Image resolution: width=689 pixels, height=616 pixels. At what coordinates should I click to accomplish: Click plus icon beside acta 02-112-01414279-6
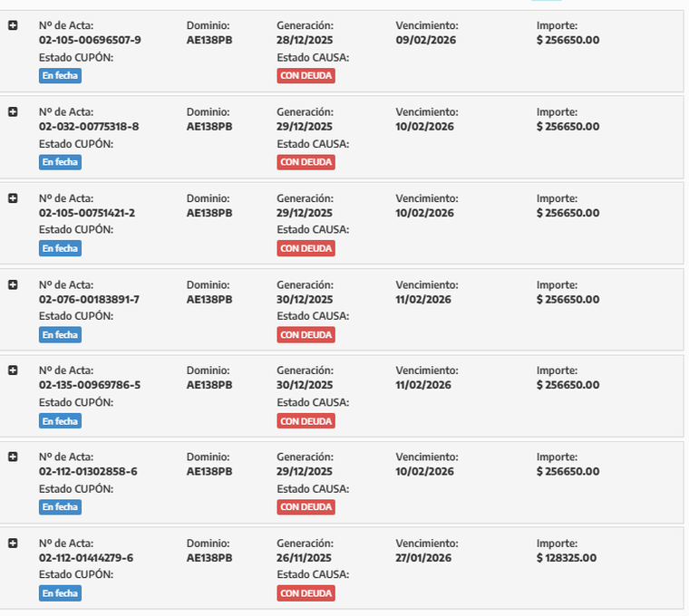pos(13,543)
